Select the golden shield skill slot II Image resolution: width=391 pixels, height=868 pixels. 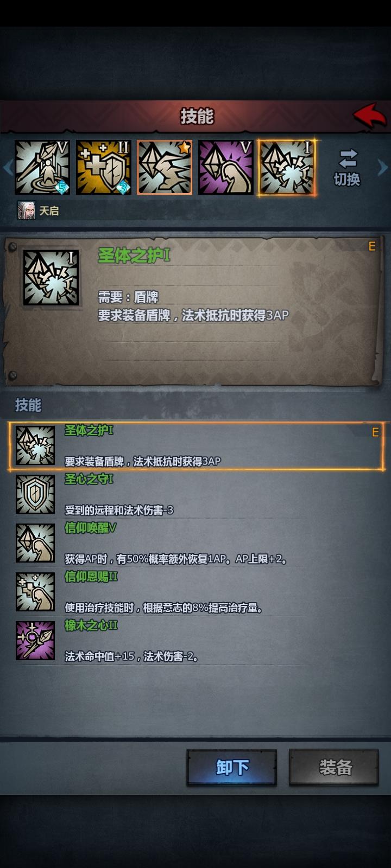pos(103,168)
